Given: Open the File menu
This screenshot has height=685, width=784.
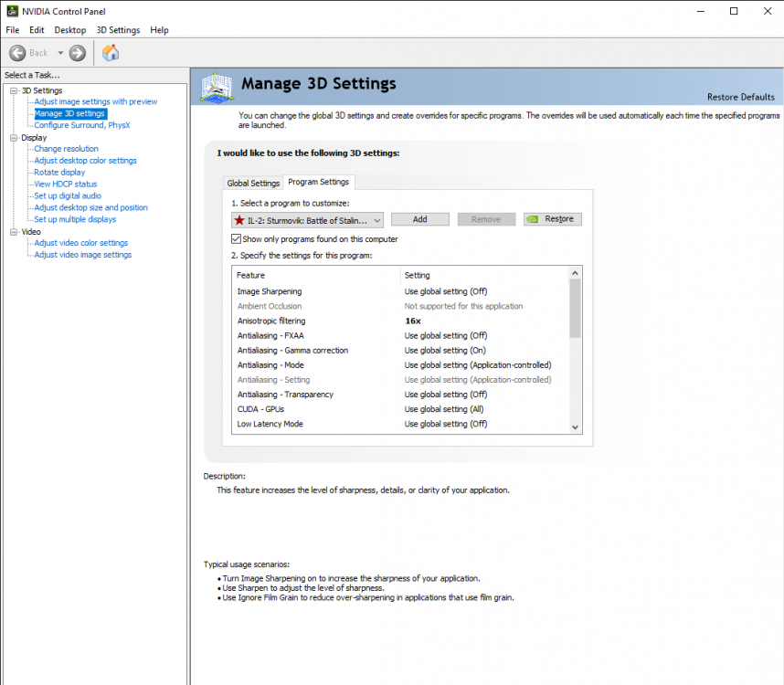Looking at the screenshot, I should click(x=13, y=30).
